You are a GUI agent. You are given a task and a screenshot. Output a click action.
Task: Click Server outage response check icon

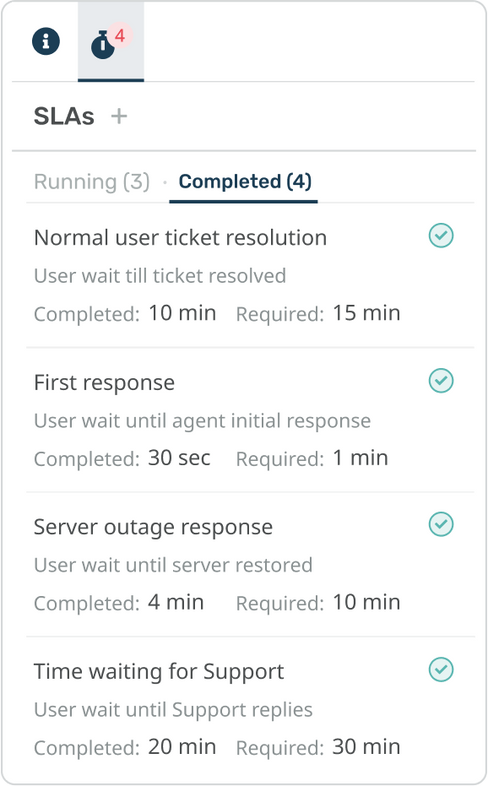pyautogui.click(x=441, y=524)
